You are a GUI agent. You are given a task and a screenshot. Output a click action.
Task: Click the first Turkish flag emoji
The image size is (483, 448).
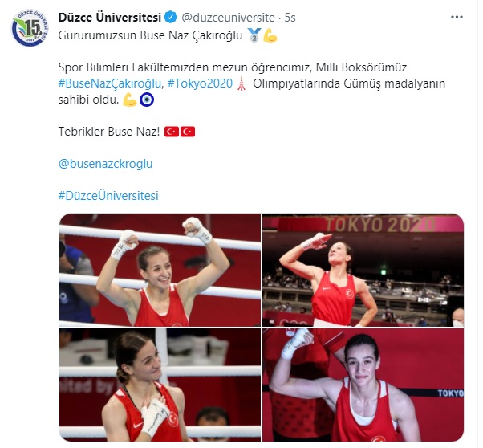pyautogui.click(x=172, y=132)
